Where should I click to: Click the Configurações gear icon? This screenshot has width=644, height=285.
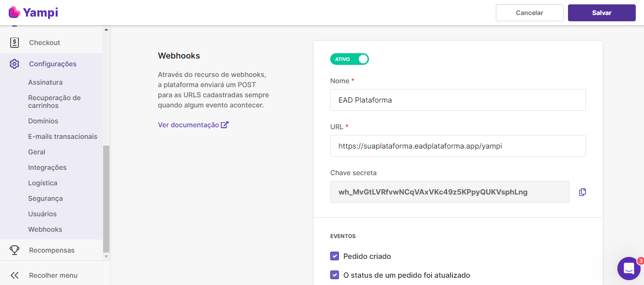tap(15, 64)
